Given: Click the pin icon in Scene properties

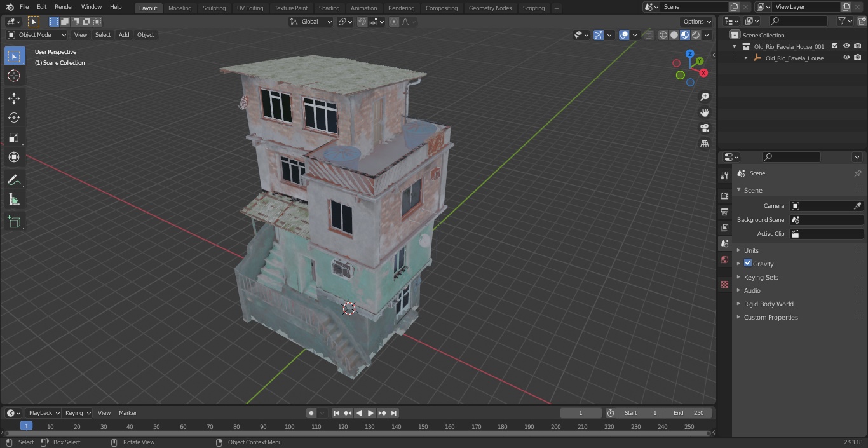Looking at the screenshot, I should pyautogui.click(x=857, y=173).
